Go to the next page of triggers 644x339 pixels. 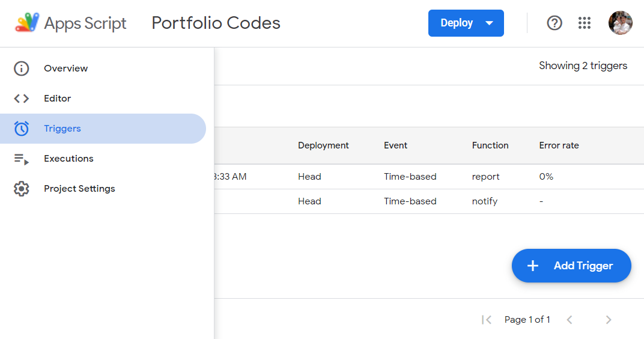pyautogui.click(x=609, y=320)
